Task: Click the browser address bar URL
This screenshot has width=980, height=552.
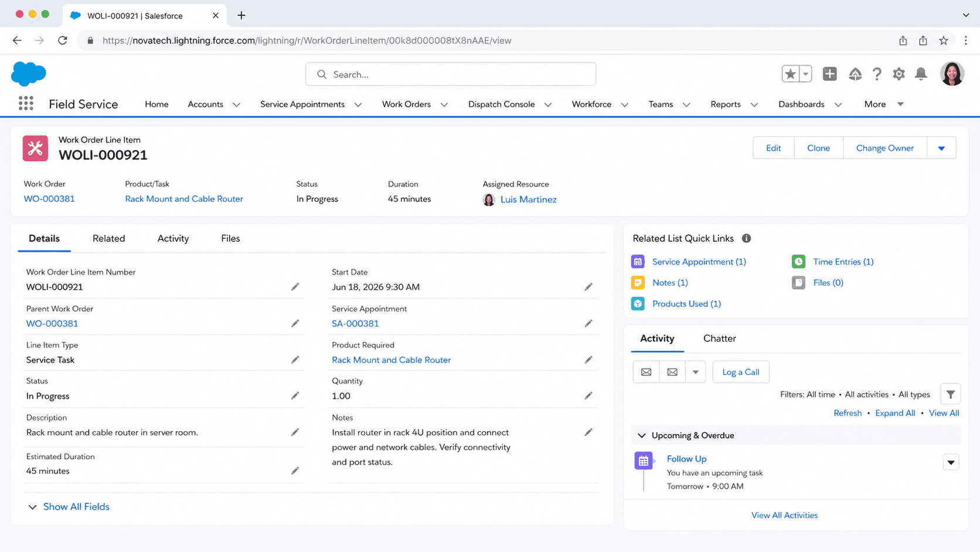Action: 307,40
